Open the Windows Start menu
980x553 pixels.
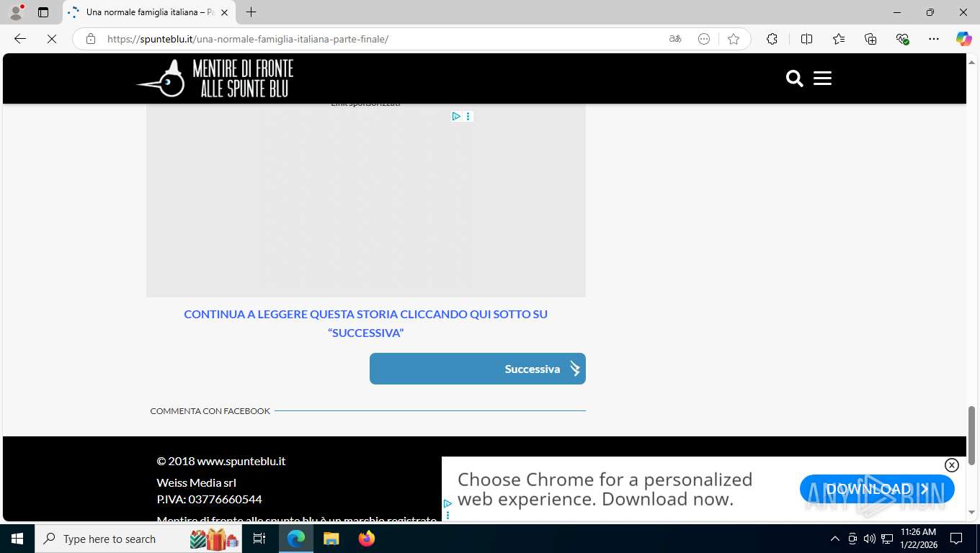pos(17,539)
